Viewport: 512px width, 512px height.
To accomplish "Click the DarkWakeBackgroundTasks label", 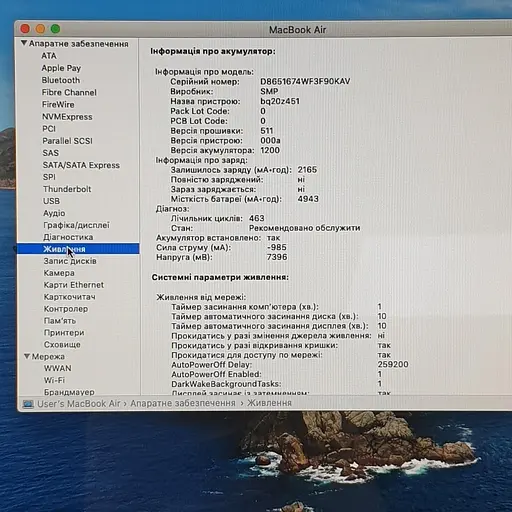I will tap(226, 384).
